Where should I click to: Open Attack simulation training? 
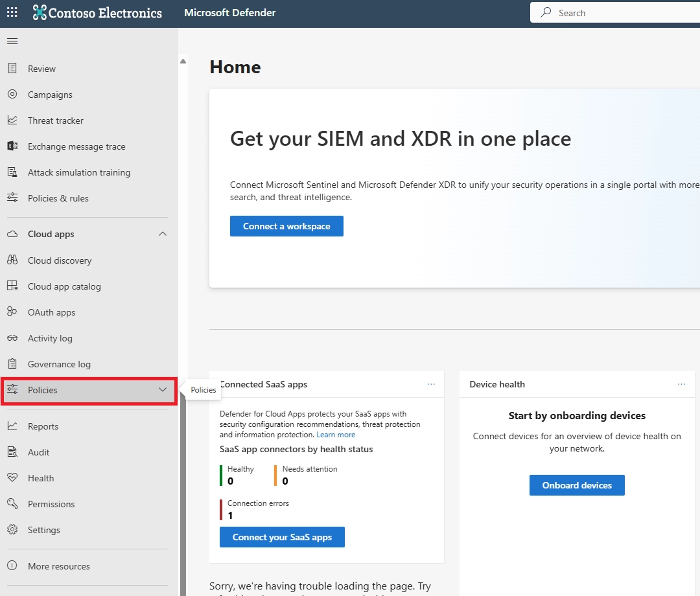click(79, 172)
